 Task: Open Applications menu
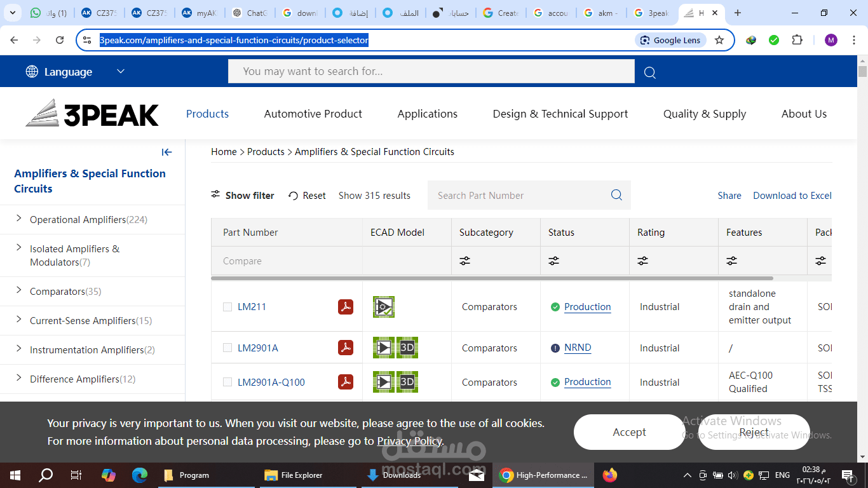[428, 114]
